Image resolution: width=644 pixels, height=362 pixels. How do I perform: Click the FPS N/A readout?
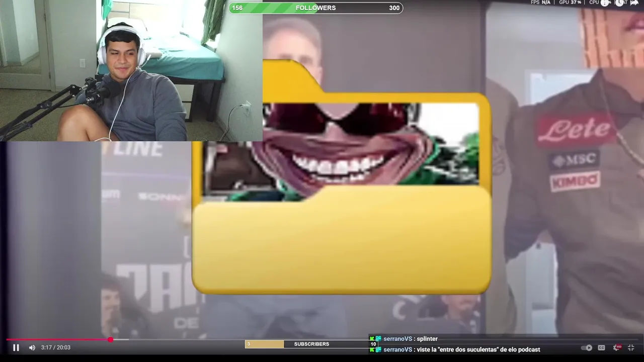tap(540, 3)
